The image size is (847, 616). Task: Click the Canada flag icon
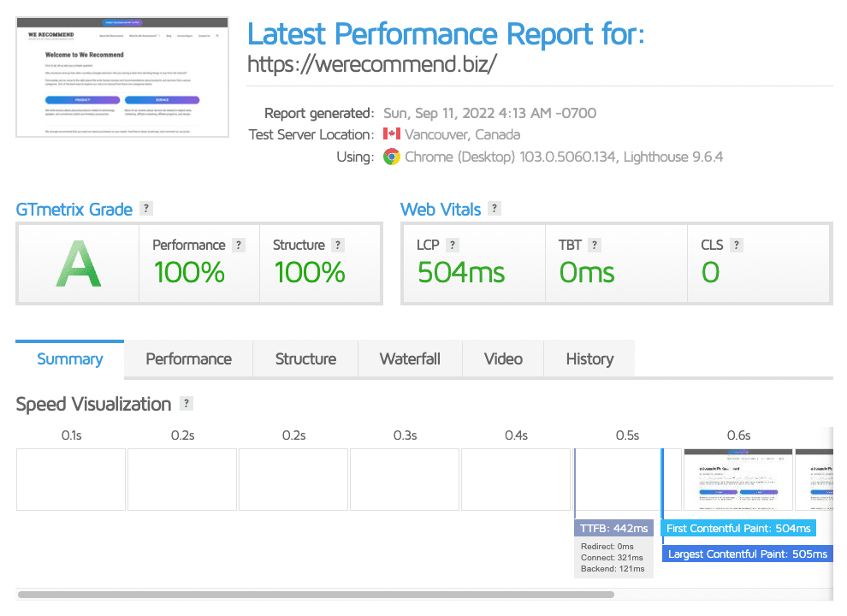point(392,133)
